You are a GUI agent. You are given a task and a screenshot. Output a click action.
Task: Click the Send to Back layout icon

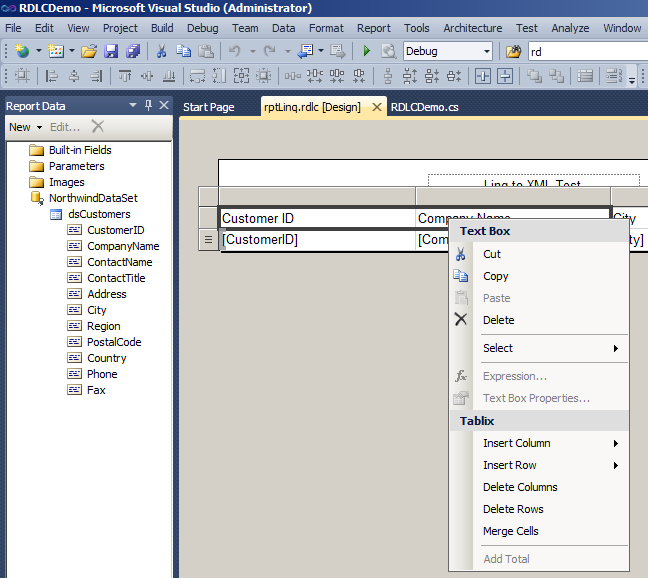pyautogui.click(x=556, y=76)
